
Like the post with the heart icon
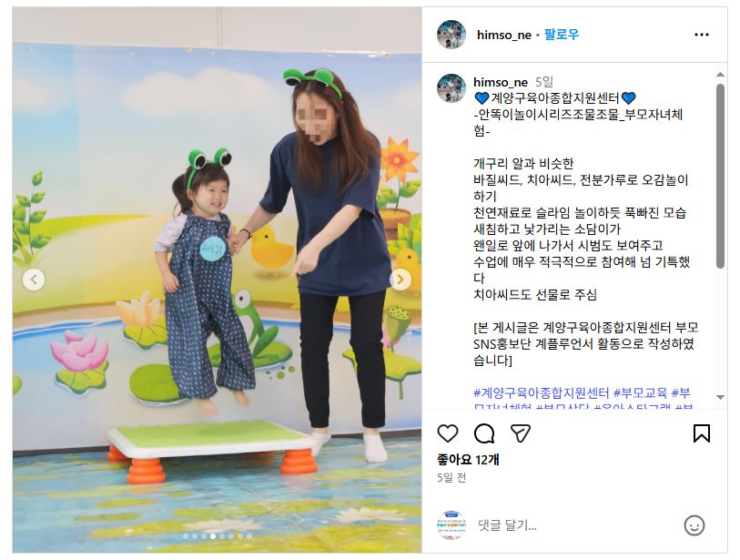pyautogui.click(x=448, y=433)
